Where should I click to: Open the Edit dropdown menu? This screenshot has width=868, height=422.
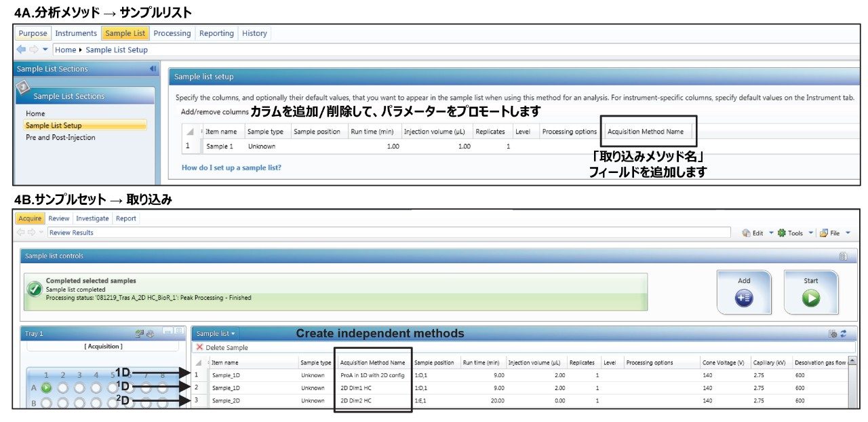757,233
